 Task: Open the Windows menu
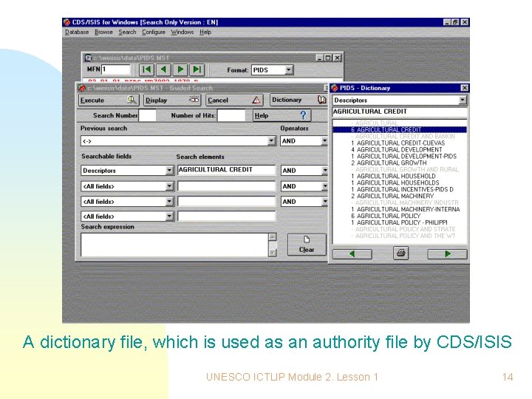183,32
